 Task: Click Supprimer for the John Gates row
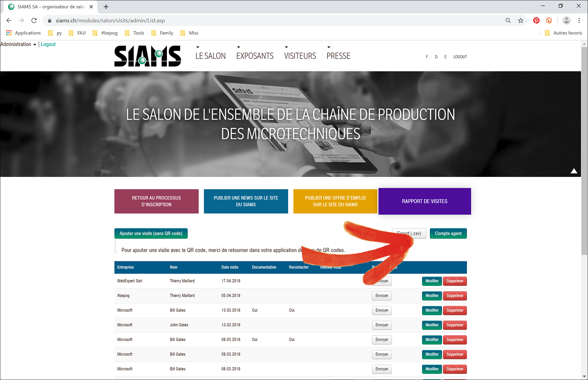455,325
